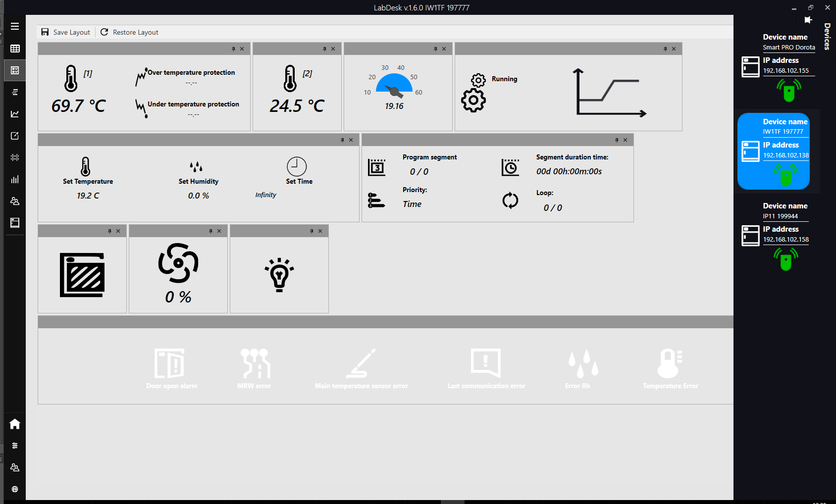Open users icon above the globe icon
Viewport: 836px width, 504px height.
tap(15, 467)
